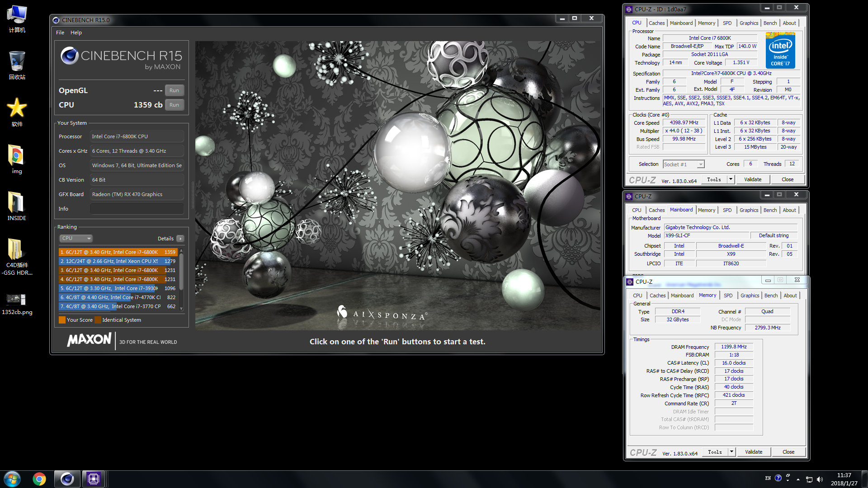Open the File menu in Cinebench

pyautogui.click(x=60, y=33)
